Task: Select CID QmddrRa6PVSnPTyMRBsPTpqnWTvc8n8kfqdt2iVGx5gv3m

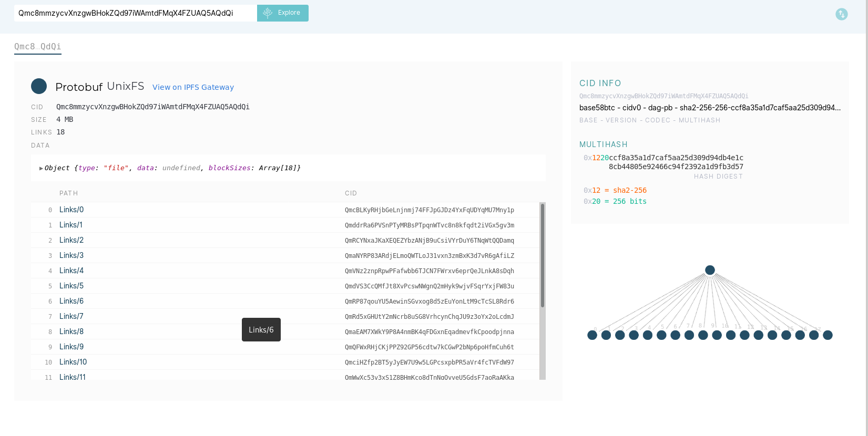Action: click(430, 225)
